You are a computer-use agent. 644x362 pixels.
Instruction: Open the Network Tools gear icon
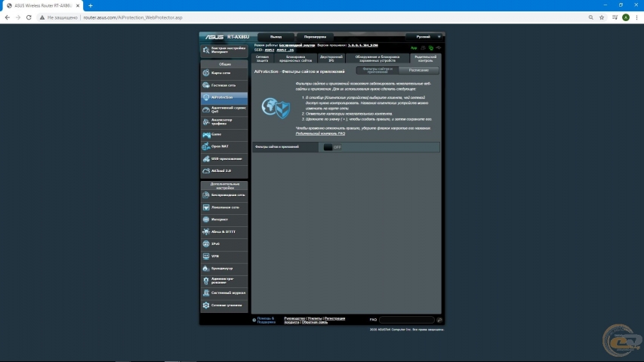point(206,305)
